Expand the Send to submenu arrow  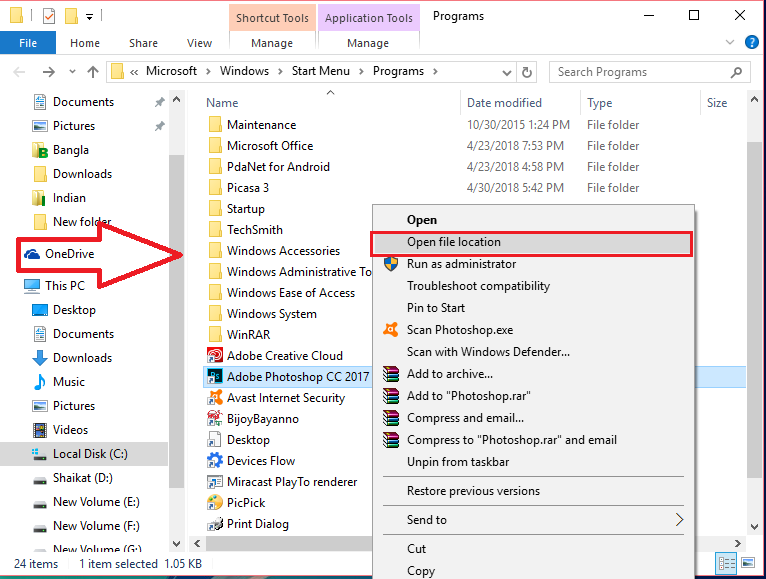click(x=679, y=519)
